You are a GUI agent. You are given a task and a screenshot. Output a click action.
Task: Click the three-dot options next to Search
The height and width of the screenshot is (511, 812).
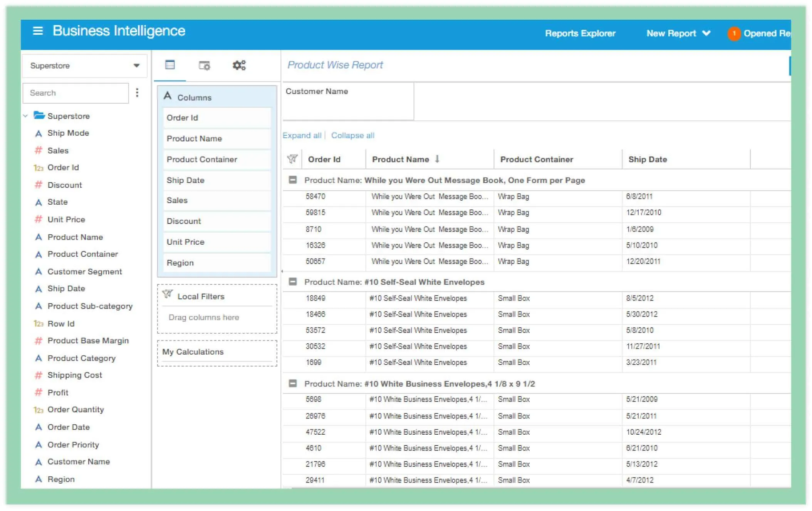pos(137,92)
